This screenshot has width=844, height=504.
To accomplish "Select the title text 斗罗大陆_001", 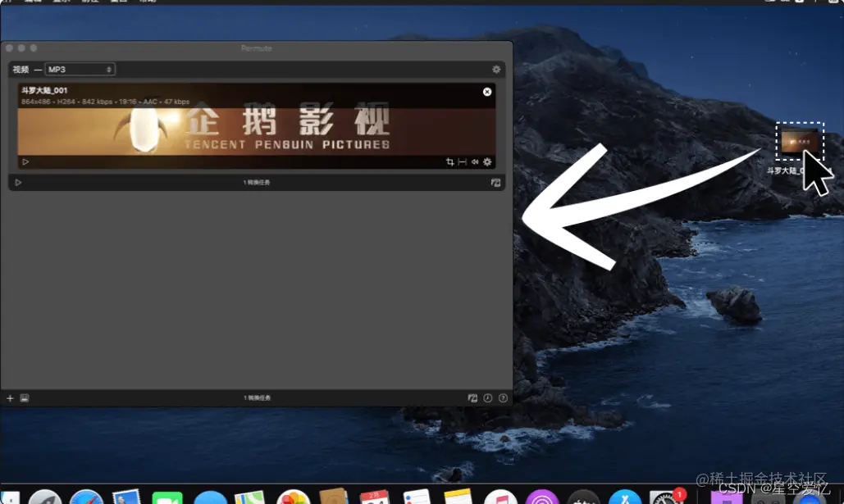I will pos(44,90).
